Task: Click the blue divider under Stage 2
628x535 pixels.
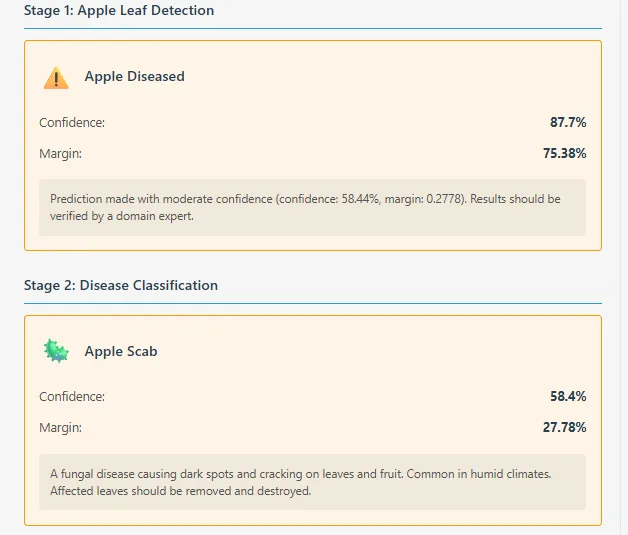Action: click(x=313, y=304)
